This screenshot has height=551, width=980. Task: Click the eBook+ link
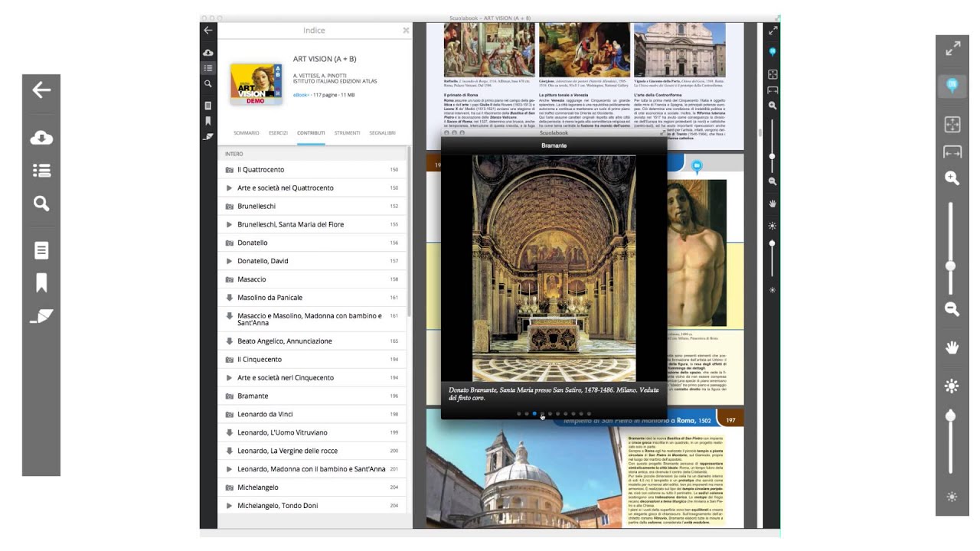pos(301,95)
